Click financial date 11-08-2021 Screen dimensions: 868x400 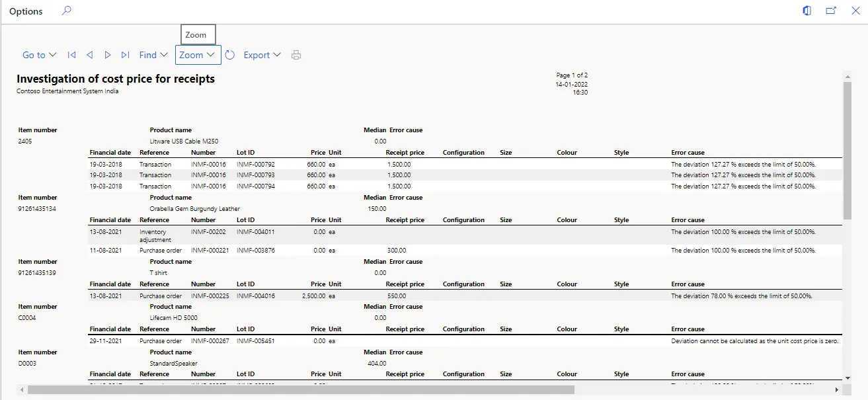(x=106, y=250)
